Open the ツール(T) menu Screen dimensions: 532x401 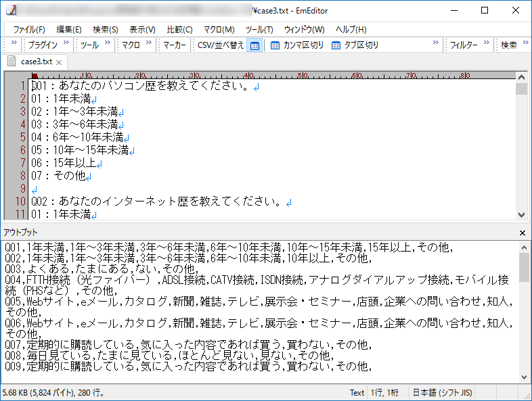click(x=259, y=30)
